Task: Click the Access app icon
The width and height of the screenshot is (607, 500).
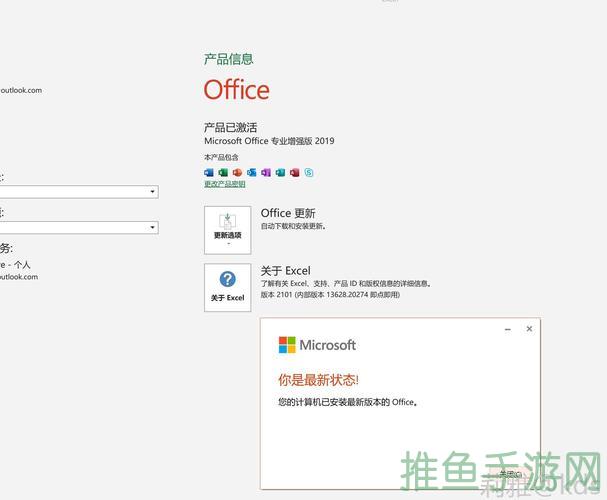Action: pos(295,172)
